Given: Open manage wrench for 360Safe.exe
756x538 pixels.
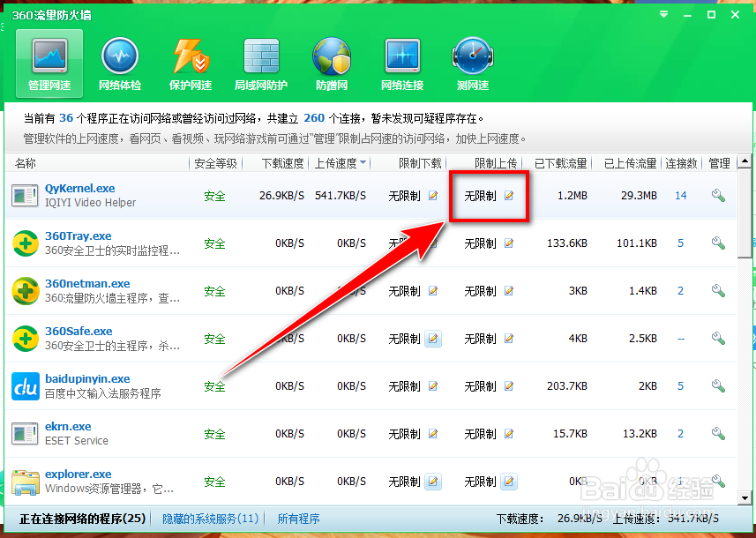Looking at the screenshot, I should pyautogui.click(x=718, y=339).
